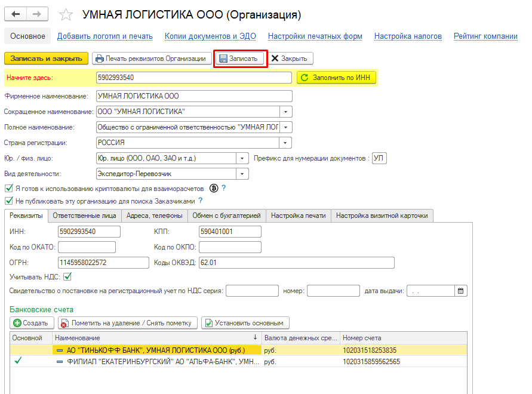Click the Bitcoin cryptocurrency icon
Viewport: 532px width, 394px height.
pyautogui.click(x=214, y=188)
